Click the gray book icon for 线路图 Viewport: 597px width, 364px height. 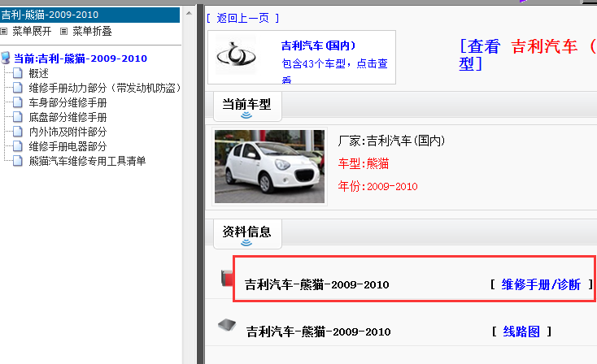pyautogui.click(x=227, y=325)
